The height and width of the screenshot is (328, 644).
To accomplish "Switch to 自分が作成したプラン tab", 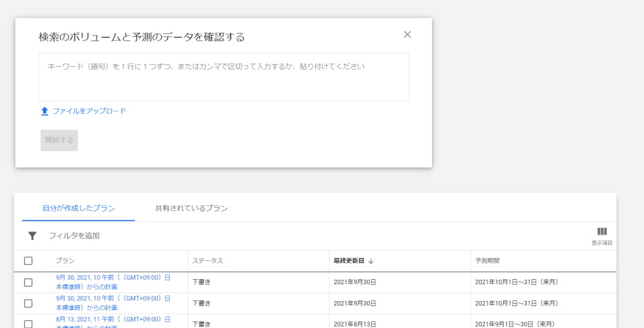I will (79, 208).
